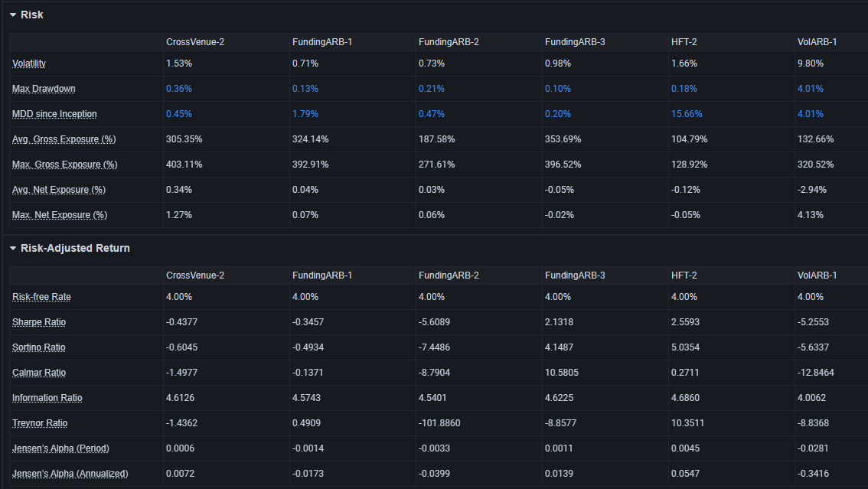Click FundingARB-2 Max Drawdown value 0.21%
This screenshot has height=489, width=868.
[x=431, y=89]
